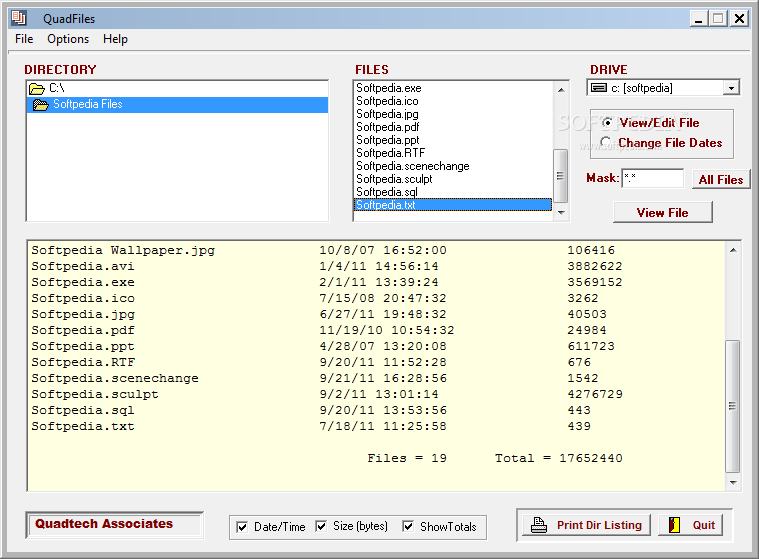Select the Softpedia Files directory

pyautogui.click(x=177, y=105)
